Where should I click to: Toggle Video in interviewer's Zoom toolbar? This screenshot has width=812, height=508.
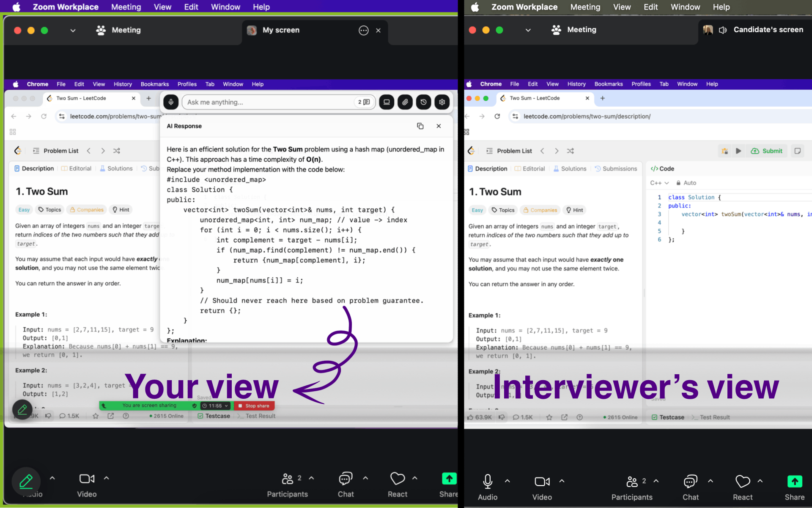click(x=542, y=487)
